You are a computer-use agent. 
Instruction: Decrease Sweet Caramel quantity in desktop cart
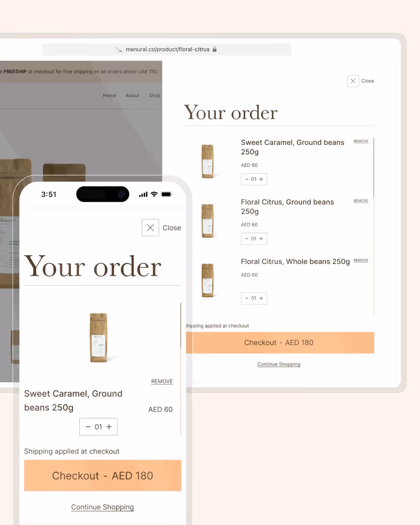(247, 179)
